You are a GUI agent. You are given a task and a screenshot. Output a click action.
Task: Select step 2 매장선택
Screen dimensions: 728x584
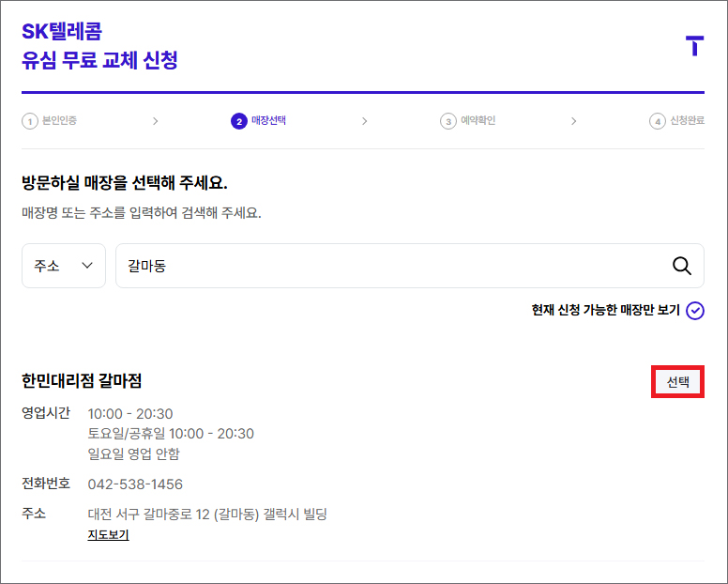click(x=259, y=121)
